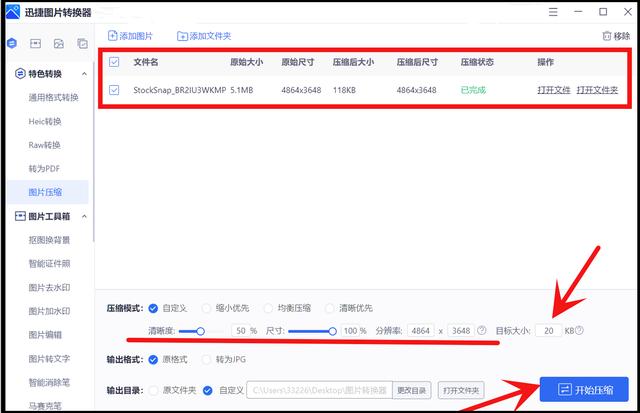Click 添加文件夹 add folder button

coord(204,36)
